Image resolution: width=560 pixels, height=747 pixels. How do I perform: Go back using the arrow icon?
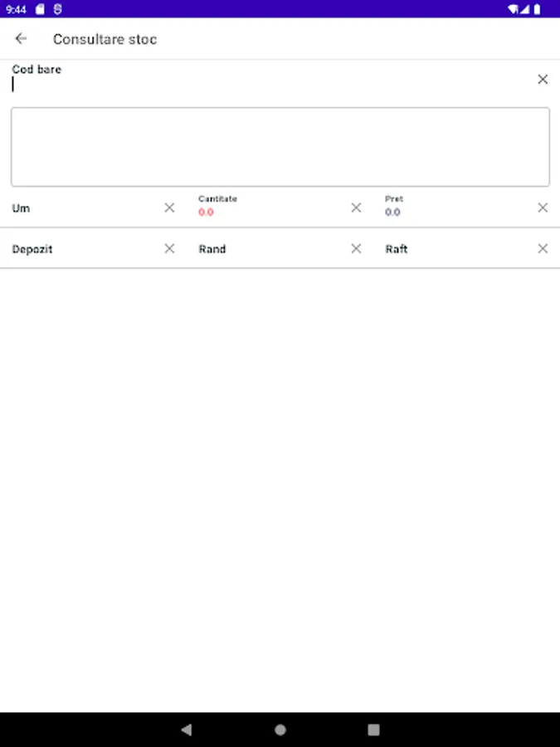[22, 39]
